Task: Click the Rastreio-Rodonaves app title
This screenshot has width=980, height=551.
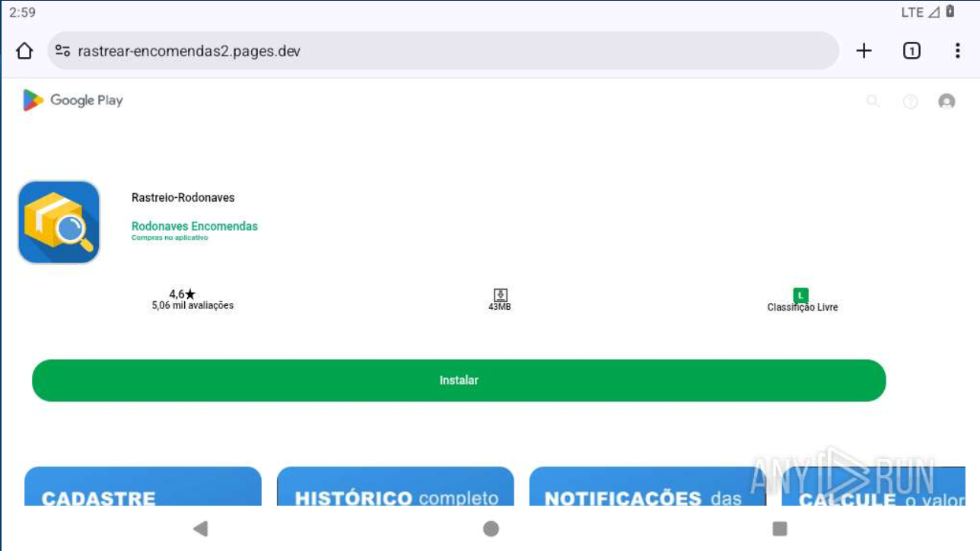Action: 183,198
